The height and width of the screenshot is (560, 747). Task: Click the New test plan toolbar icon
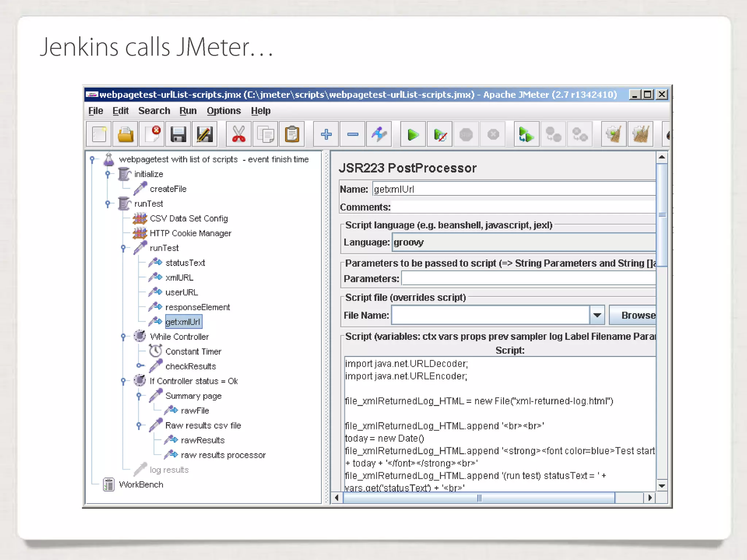(99, 134)
